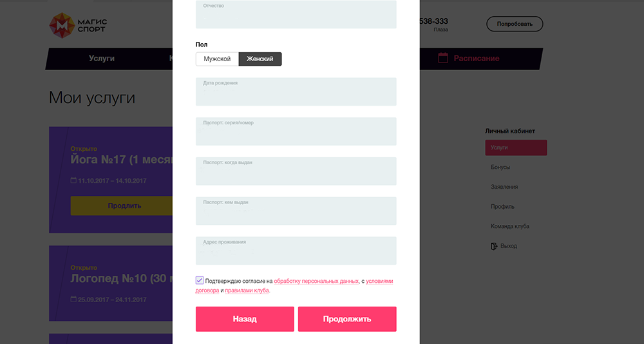Viewport: 644px width, 344px height.
Task: Click the exit door icon in sidebar
Action: pyautogui.click(x=494, y=246)
